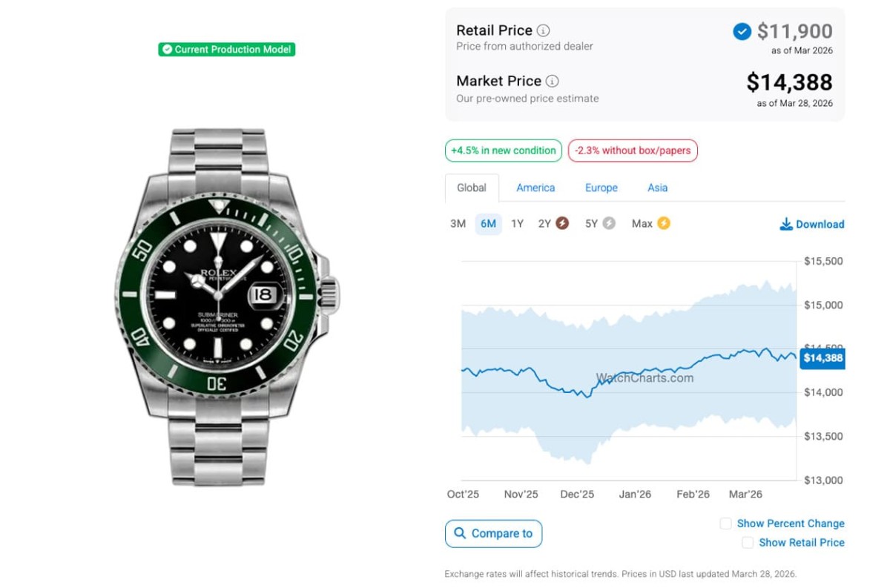Choose the 6M time range
This screenshot has width=890, height=588.
point(488,223)
